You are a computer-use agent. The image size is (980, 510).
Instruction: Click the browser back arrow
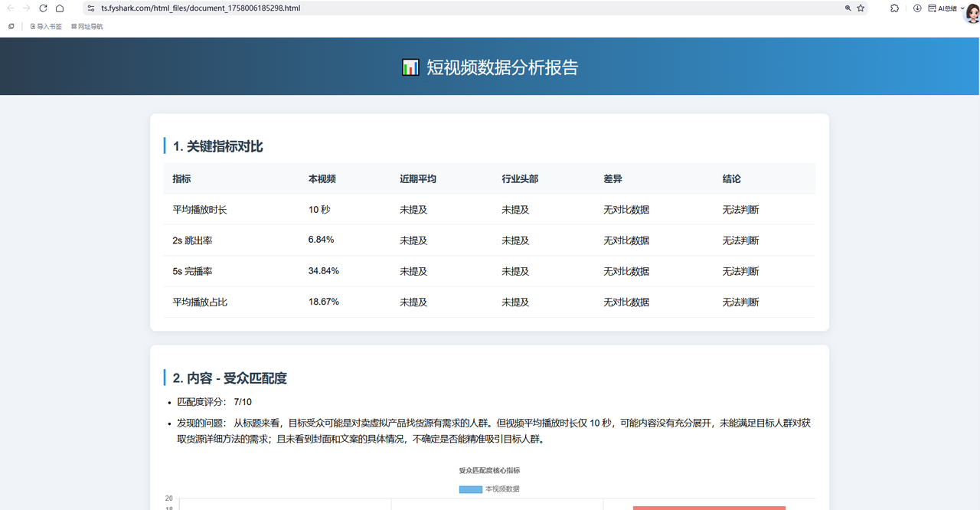pos(10,8)
